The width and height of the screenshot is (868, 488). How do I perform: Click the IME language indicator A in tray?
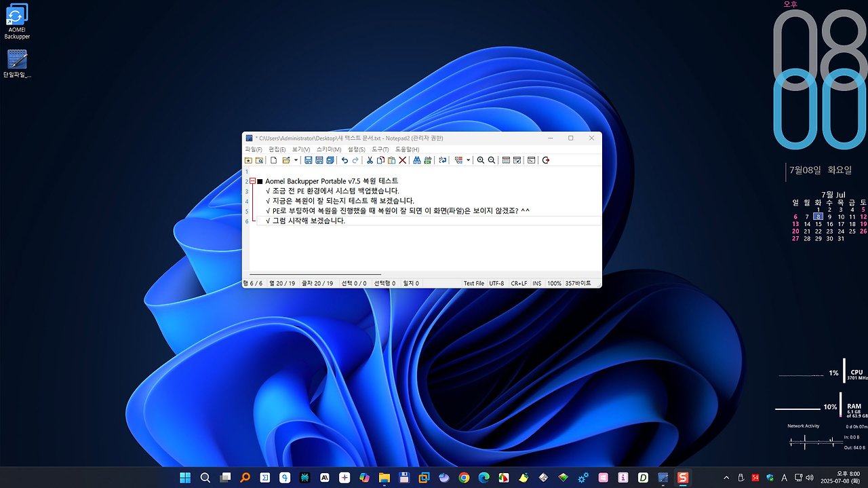click(x=784, y=478)
